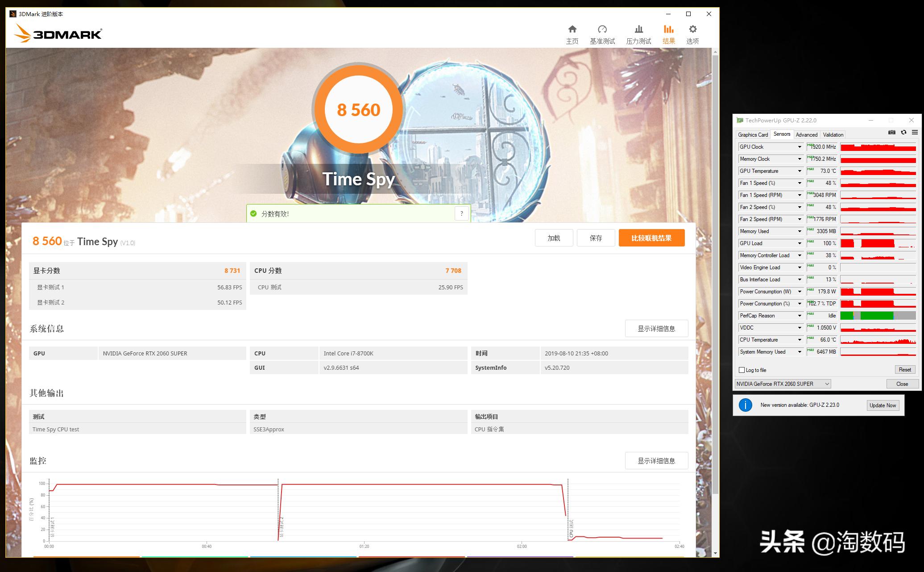924x572 pixels.
Task: Open the 选项 settings gear icon
Action: [692, 29]
